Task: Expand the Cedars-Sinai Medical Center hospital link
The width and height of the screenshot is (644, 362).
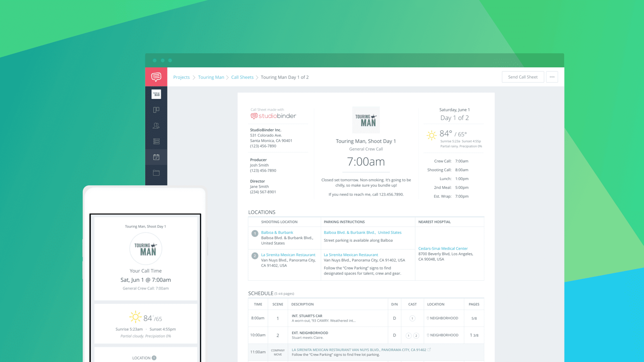Action: (x=443, y=248)
